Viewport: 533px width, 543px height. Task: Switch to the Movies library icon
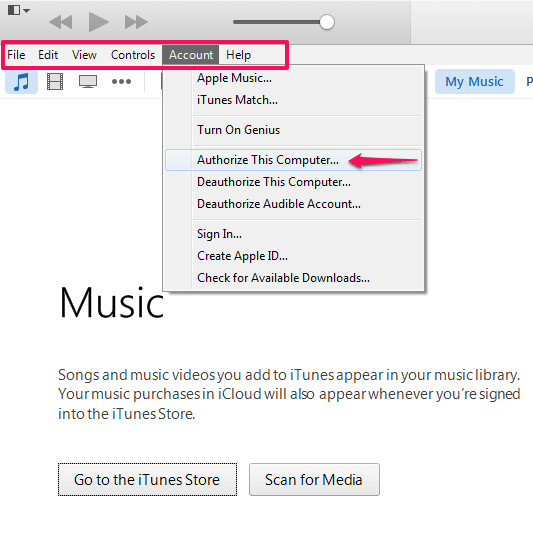(x=55, y=82)
